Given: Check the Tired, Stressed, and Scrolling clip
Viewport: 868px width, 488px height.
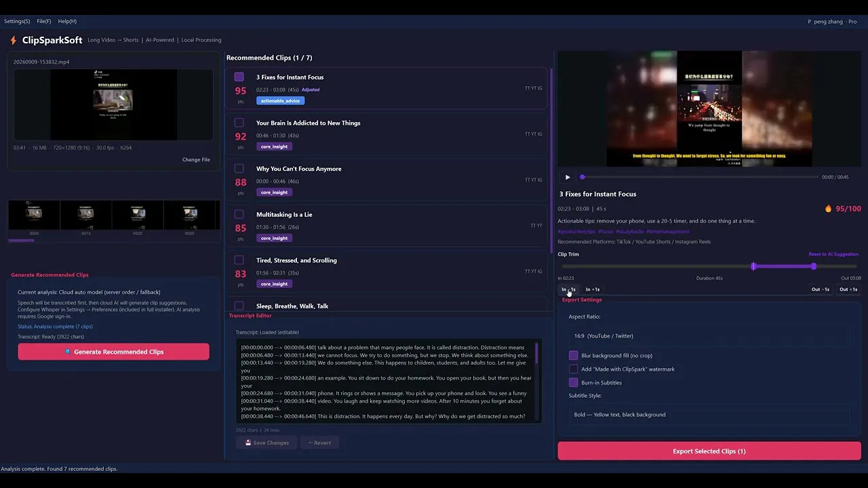Looking at the screenshot, I should [x=239, y=260].
